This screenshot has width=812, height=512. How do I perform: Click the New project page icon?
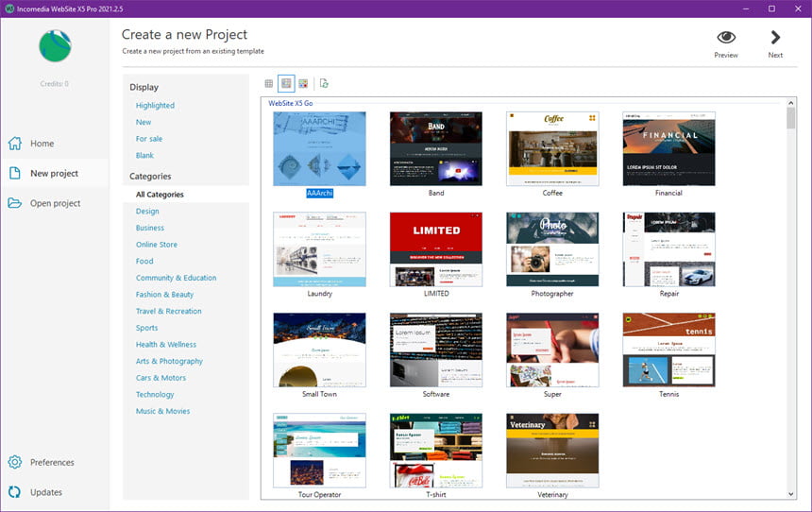(15, 173)
